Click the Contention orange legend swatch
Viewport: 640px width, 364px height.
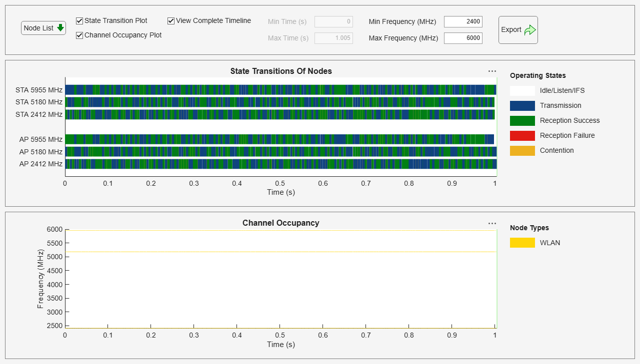coord(522,151)
